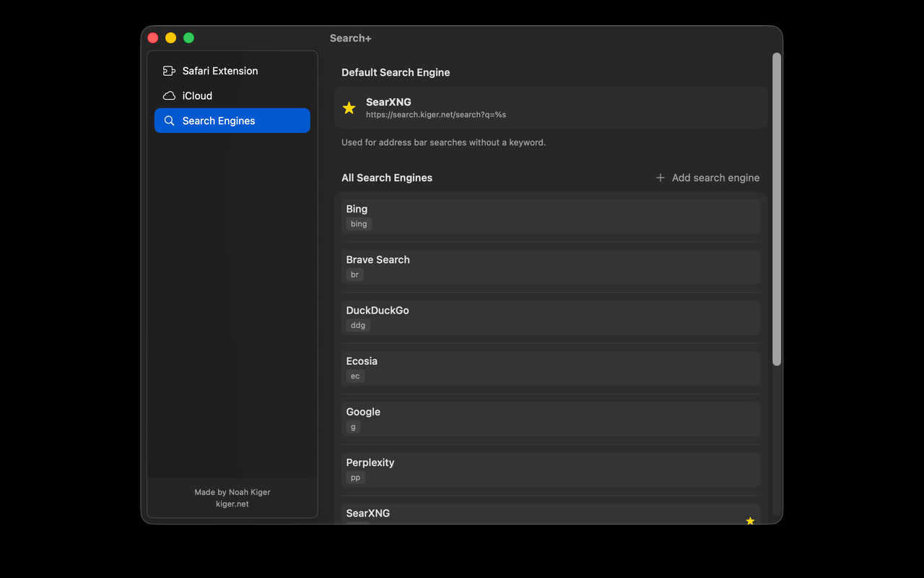924x578 pixels.
Task: Click the 'Default Search Engine' heading
Action: click(396, 72)
